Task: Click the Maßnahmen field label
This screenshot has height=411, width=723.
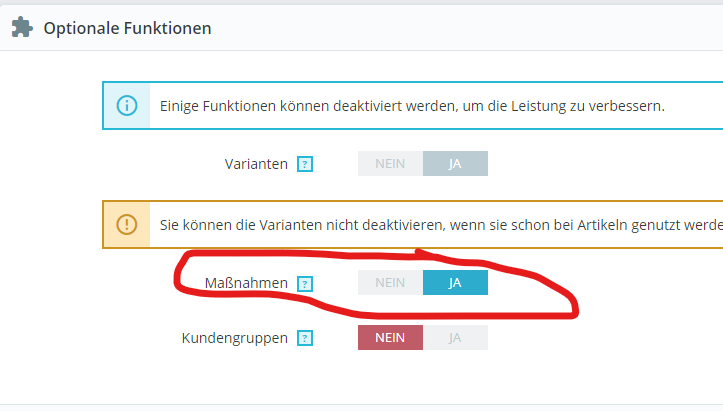Action: coord(246,284)
